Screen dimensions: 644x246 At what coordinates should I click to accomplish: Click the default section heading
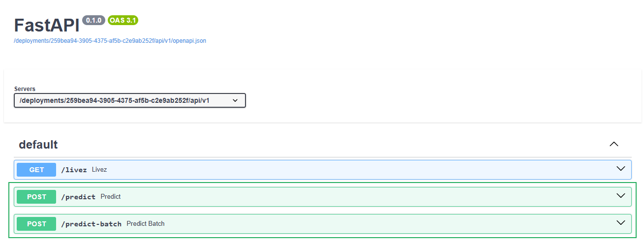pyautogui.click(x=38, y=145)
